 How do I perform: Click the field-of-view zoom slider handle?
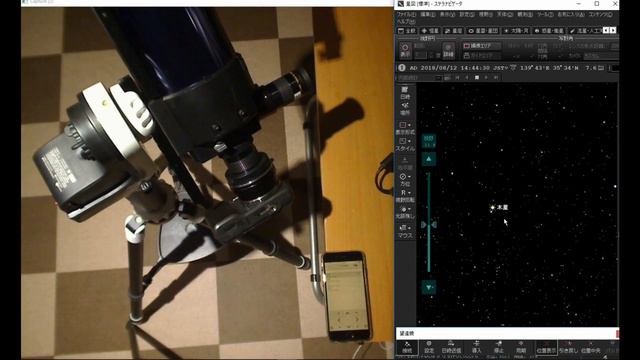(x=429, y=224)
